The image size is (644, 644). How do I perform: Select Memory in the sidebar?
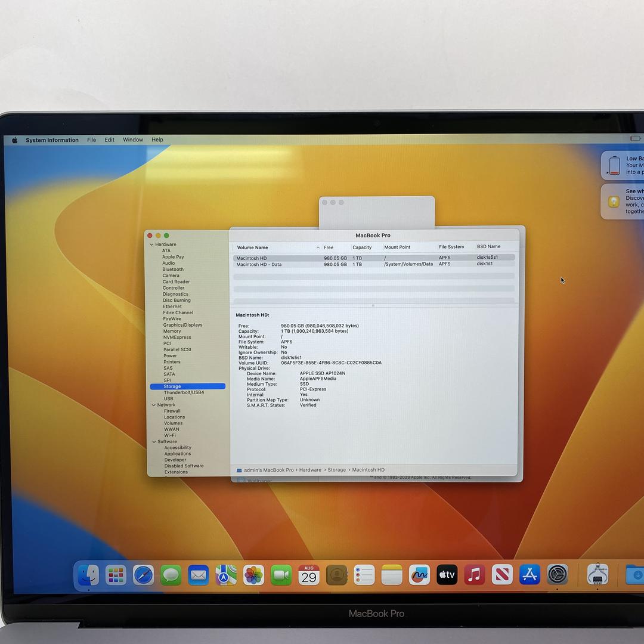172,331
